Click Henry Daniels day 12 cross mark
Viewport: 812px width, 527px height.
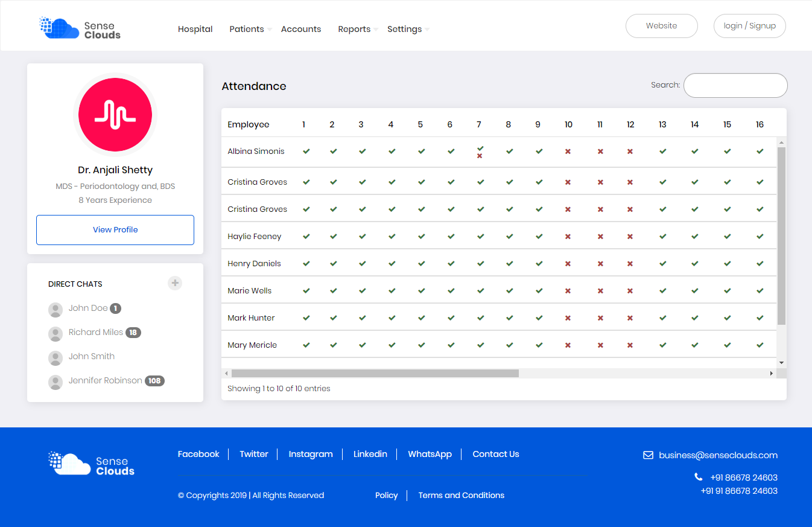pyautogui.click(x=630, y=264)
